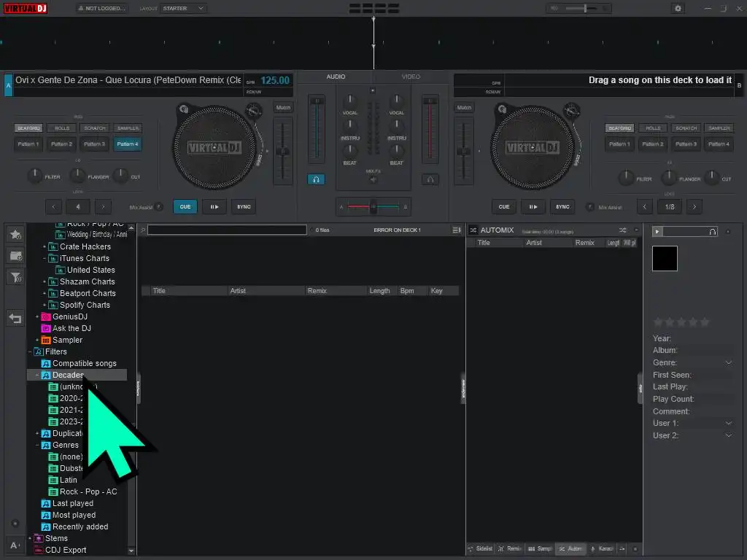Viewport: 747px width, 560px height.
Task: Click CUE on right deck
Action: coord(504,206)
